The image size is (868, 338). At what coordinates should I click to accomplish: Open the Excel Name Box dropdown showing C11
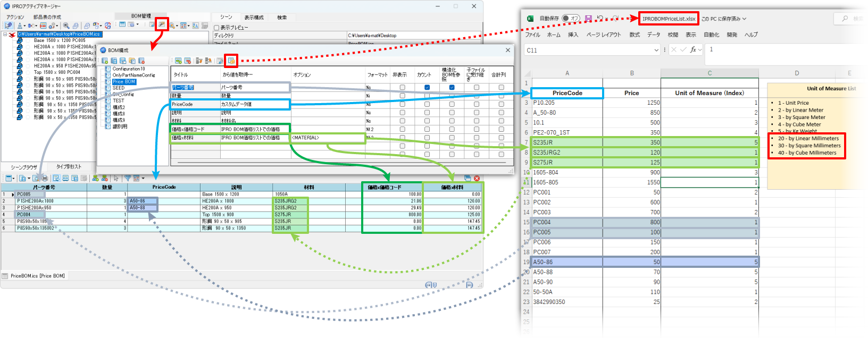(656, 50)
